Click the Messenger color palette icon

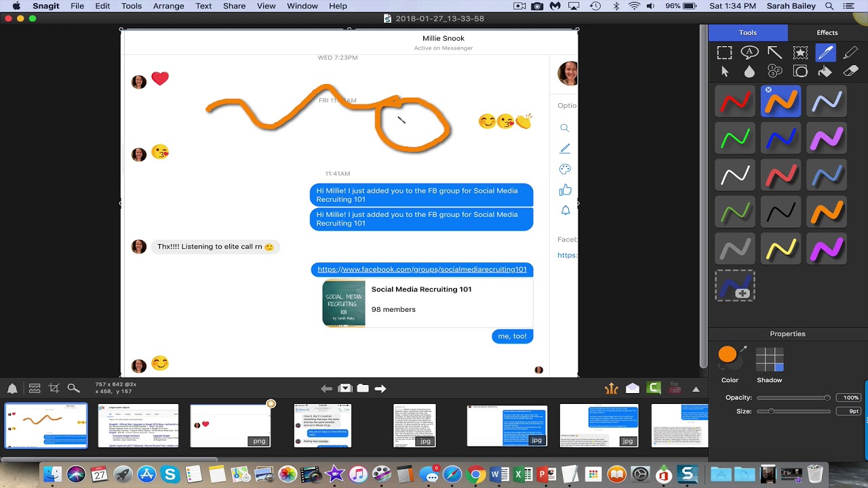[565, 169]
